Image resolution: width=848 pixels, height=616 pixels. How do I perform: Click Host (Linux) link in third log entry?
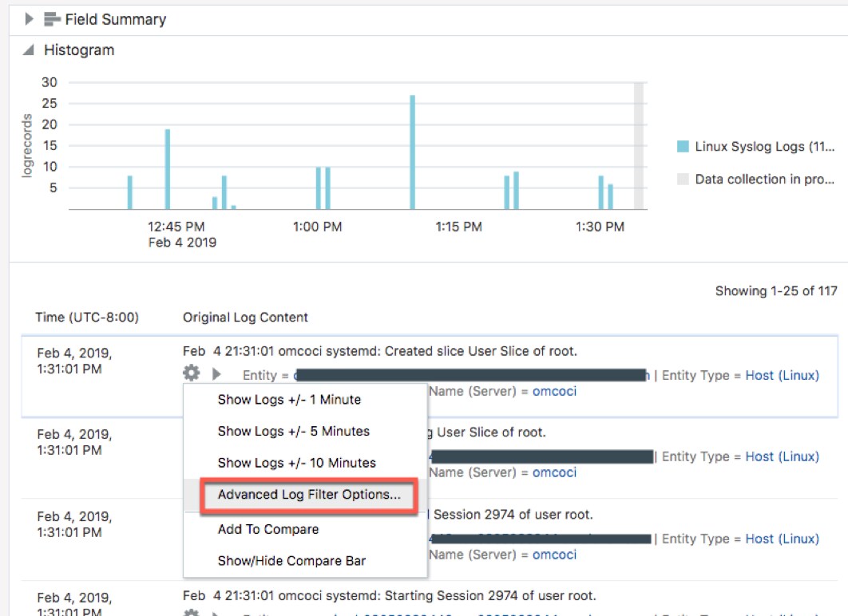[782, 539]
